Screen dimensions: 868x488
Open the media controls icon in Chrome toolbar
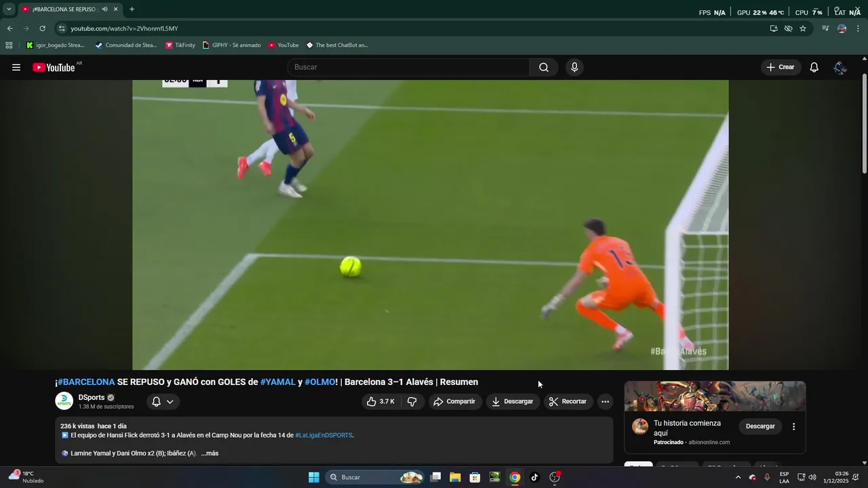point(825,28)
